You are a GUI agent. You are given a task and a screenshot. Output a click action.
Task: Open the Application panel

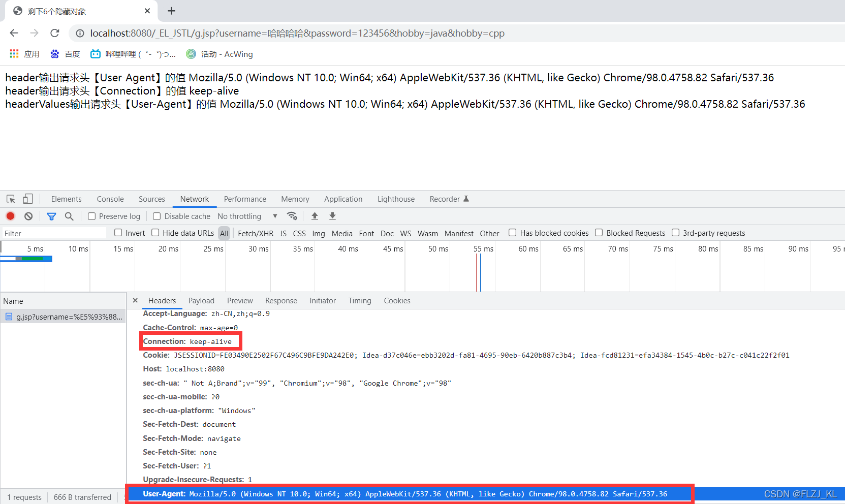tap(343, 199)
